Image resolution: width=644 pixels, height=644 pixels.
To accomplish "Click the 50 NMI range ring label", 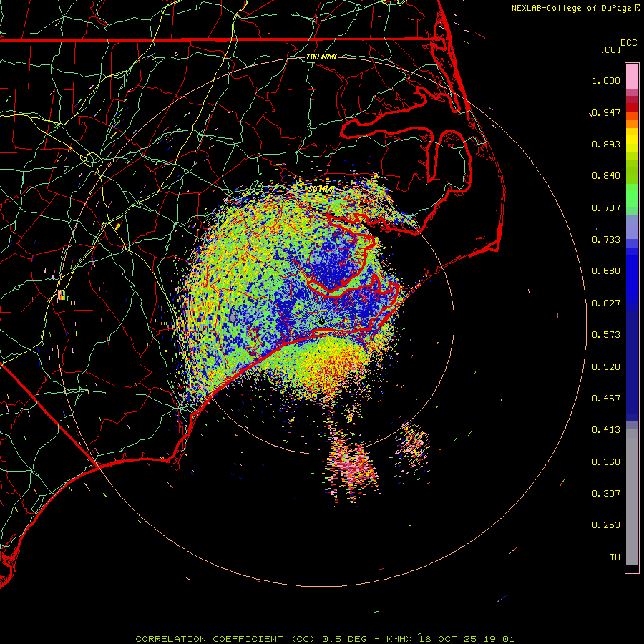I will (321, 189).
